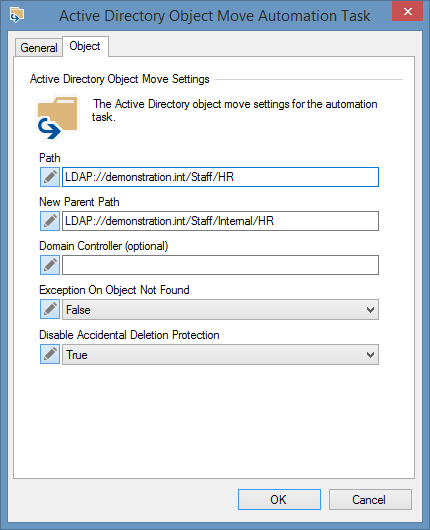Image resolution: width=430 pixels, height=530 pixels.
Task: Click into the New Parent Path field
Action: click(x=220, y=221)
